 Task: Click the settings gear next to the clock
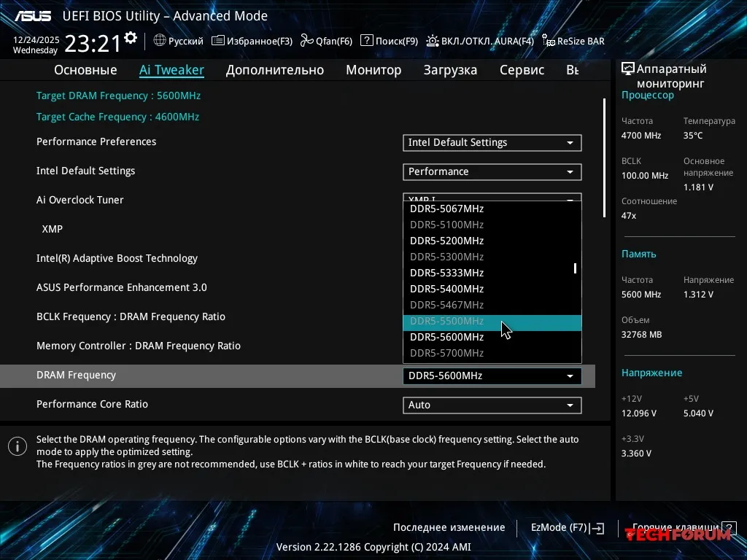[x=131, y=38]
